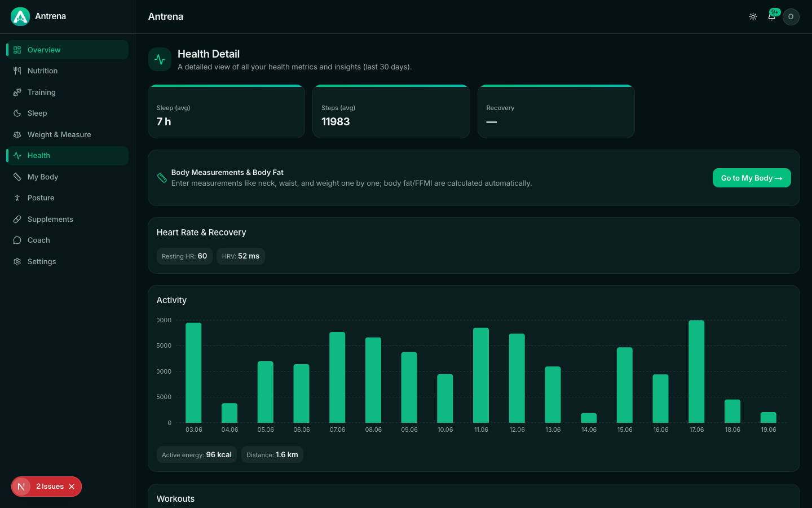This screenshot has height=508, width=812.
Task: Click "Body Measurements & Body Fat" title
Action: tap(227, 173)
